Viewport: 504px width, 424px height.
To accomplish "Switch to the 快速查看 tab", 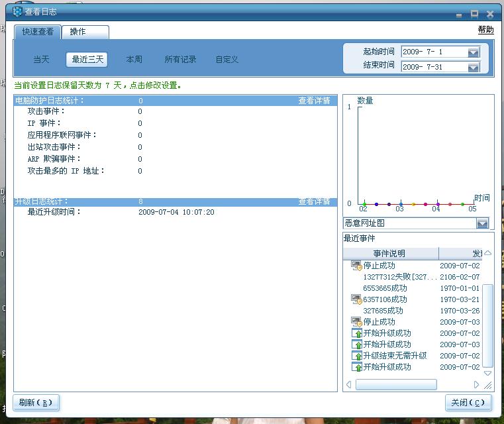I will coord(38,32).
